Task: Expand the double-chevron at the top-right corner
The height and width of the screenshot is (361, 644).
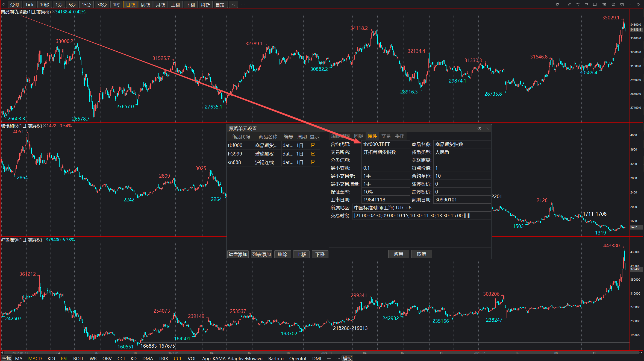Action: [638, 4]
